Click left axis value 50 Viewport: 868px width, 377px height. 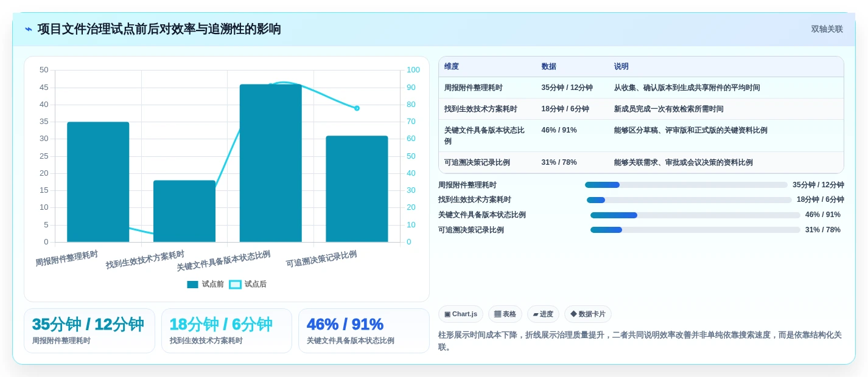tap(44, 70)
